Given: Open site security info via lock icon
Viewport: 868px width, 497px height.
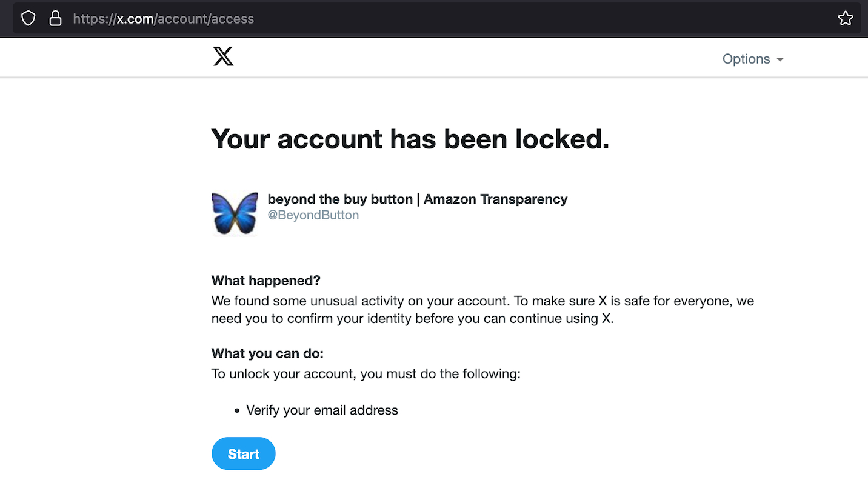Looking at the screenshot, I should (x=55, y=18).
